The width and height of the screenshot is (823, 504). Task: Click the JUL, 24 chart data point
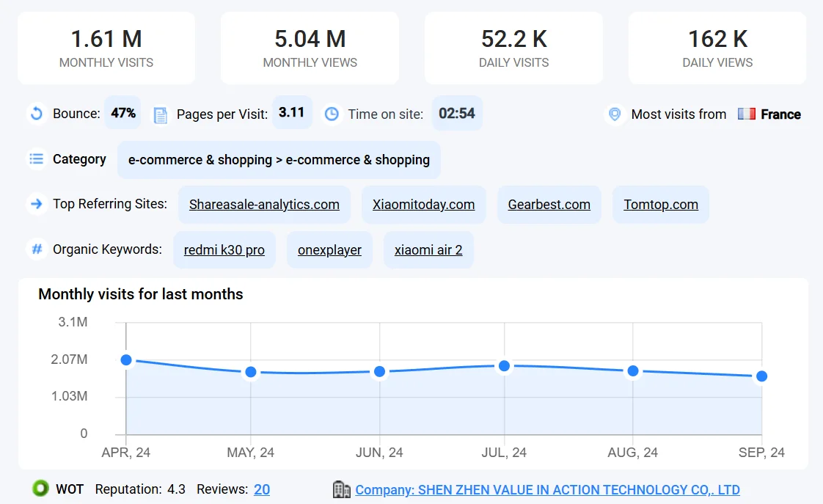click(x=504, y=366)
